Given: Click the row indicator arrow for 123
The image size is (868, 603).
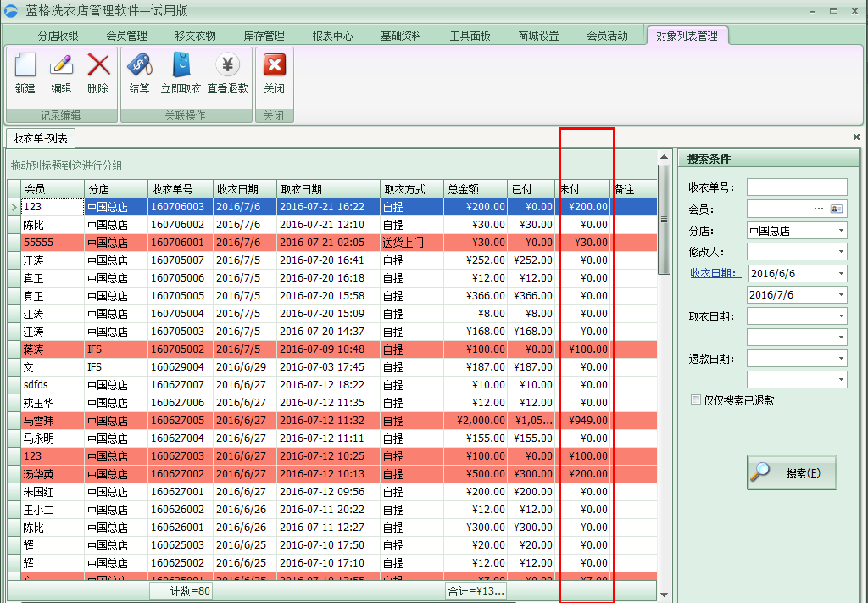Looking at the screenshot, I should [14, 207].
